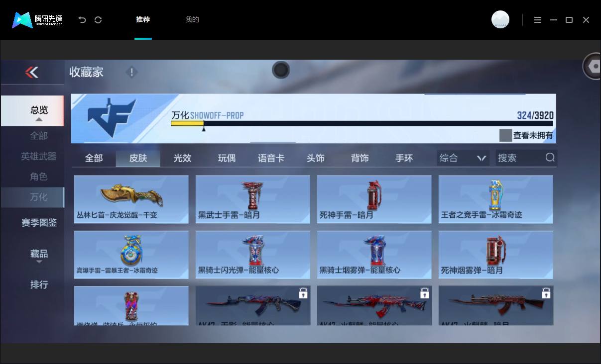Click the CF emblem on the banner

[x=112, y=118]
